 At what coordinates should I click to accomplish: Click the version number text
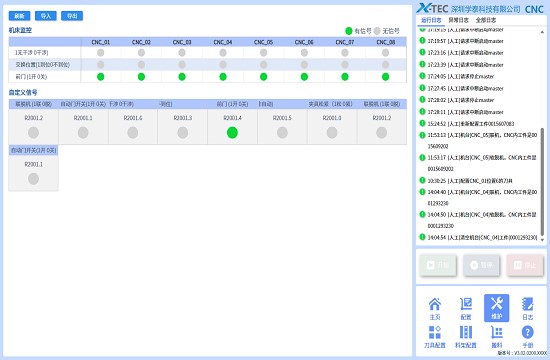pos(522,353)
